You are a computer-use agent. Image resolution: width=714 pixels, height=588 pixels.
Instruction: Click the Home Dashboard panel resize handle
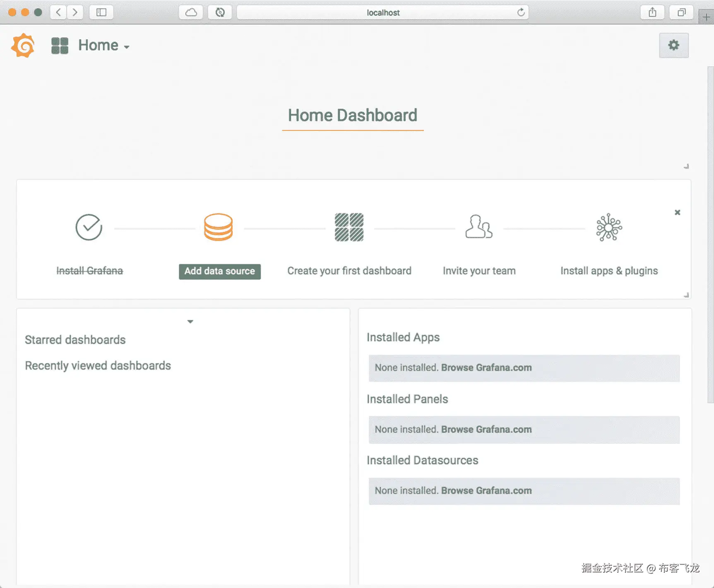[x=686, y=166]
